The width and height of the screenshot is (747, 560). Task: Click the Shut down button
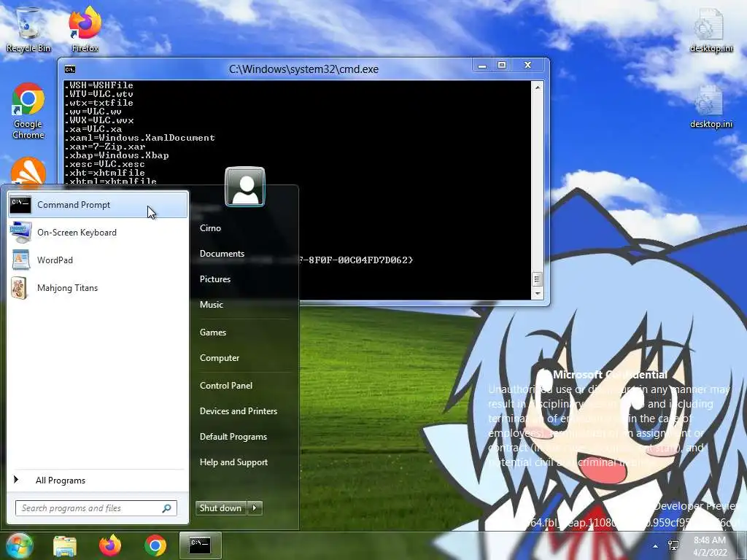221,508
